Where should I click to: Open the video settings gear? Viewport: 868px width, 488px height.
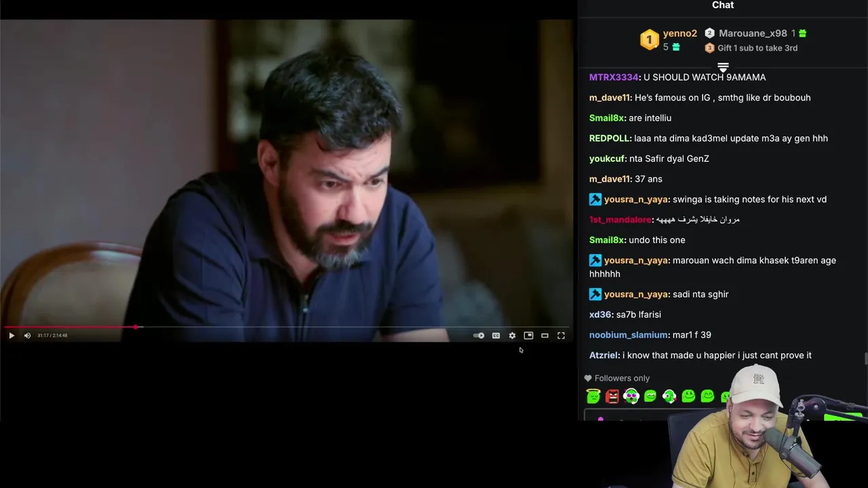pos(512,335)
